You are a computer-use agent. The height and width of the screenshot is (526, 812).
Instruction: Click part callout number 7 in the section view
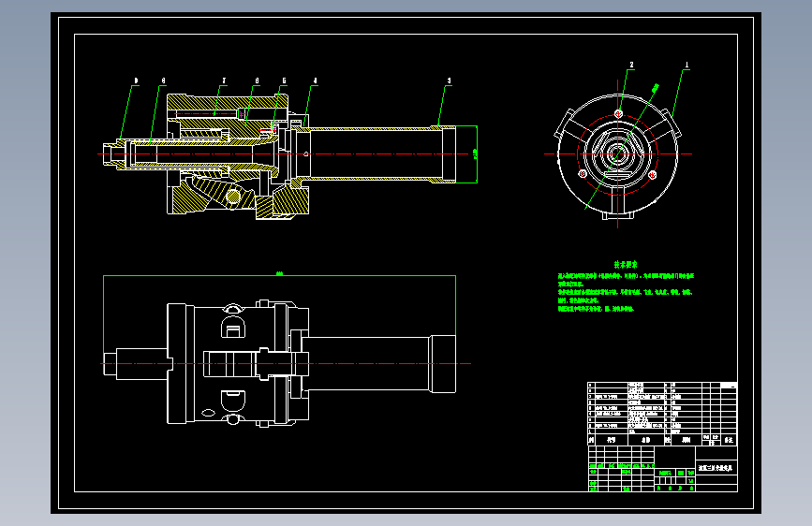pyautogui.click(x=224, y=80)
